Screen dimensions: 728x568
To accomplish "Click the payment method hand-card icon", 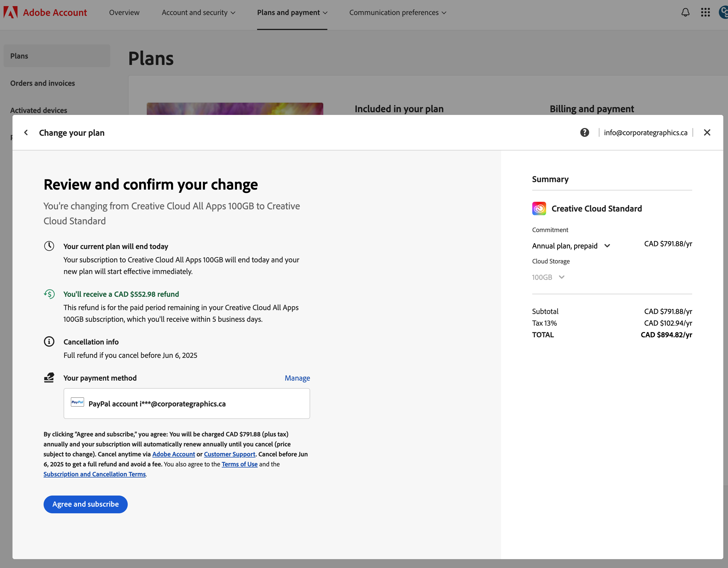I will point(49,378).
